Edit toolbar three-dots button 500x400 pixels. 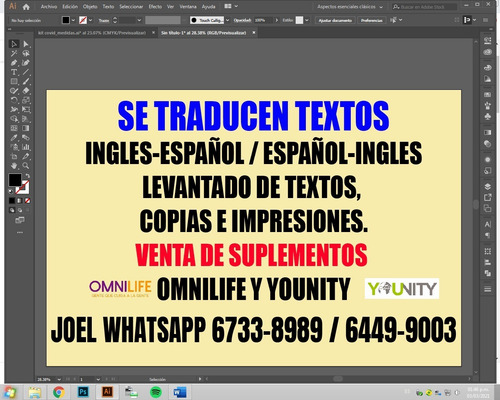coord(20,232)
